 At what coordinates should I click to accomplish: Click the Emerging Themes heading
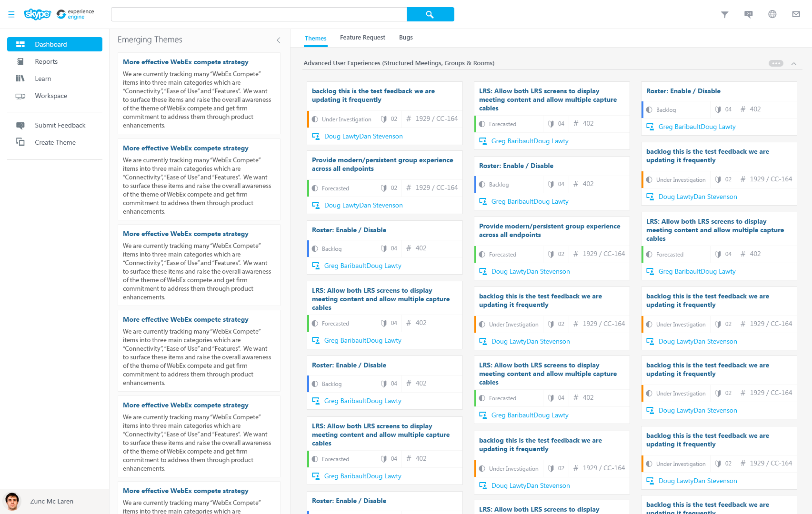pos(150,40)
